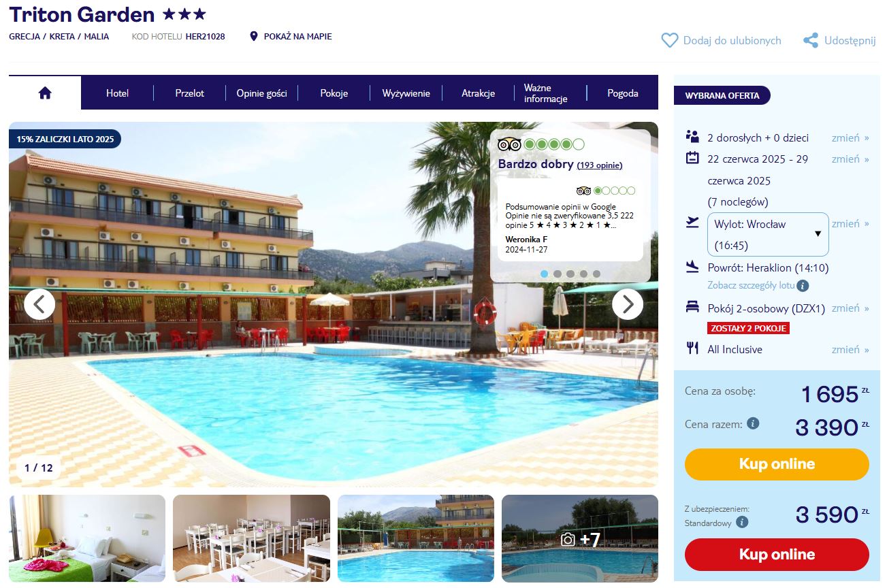The image size is (887, 588).
Task: Select the last review carousel dot
Action: tap(596, 274)
